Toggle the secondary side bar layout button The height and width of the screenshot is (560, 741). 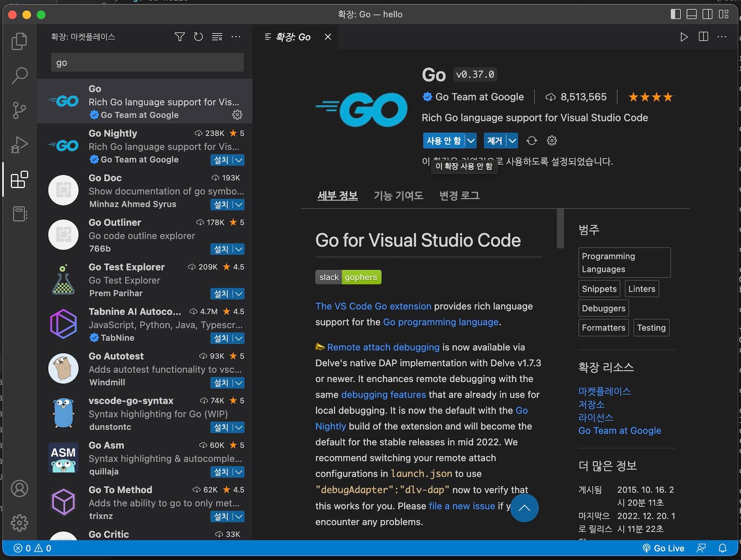click(707, 14)
